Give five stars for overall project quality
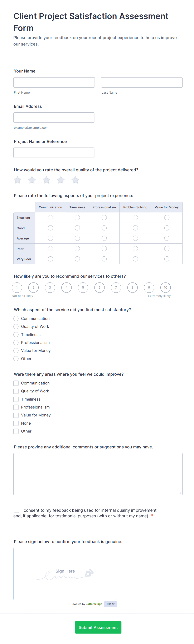This screenshot has width=194, height=644. pyautogui.click(x=75, y=180)
